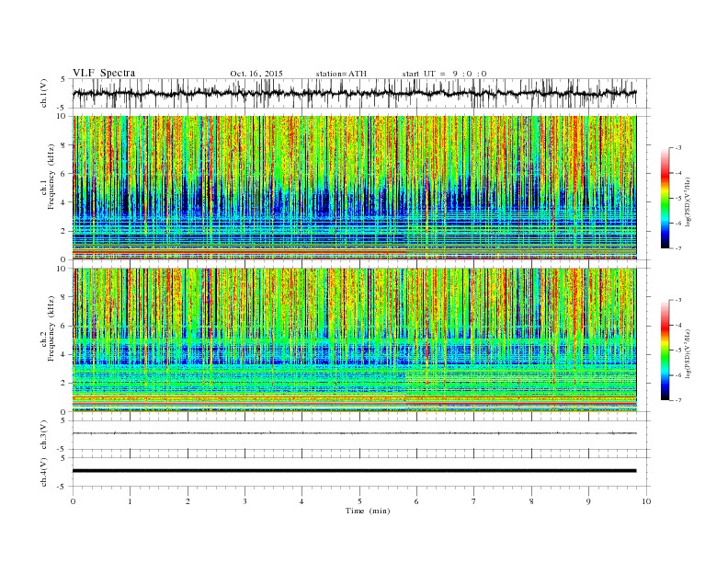Screen dimensions: 728x563
Task: Click the "-3" tick on upper color bar
Action: [x=678, y=148]
